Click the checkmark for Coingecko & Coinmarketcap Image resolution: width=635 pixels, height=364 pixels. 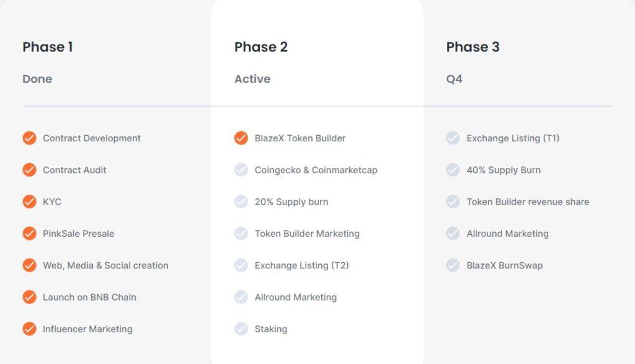point(241,170)
